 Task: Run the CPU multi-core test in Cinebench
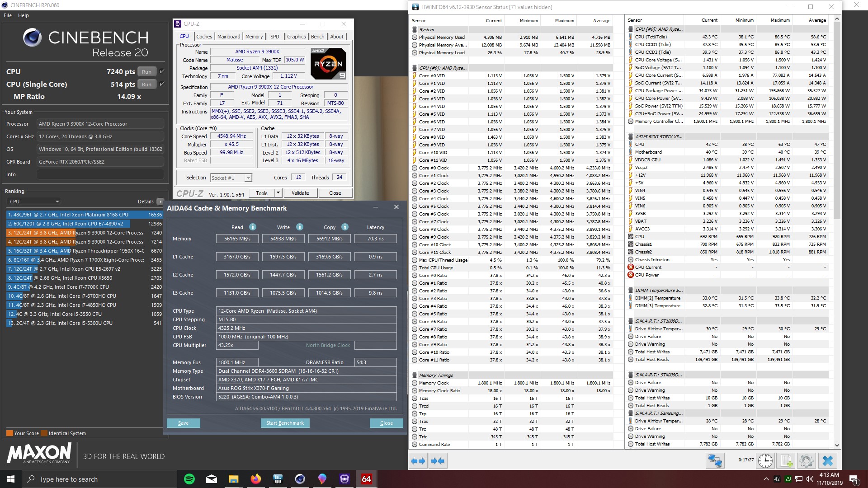[147, 71]
